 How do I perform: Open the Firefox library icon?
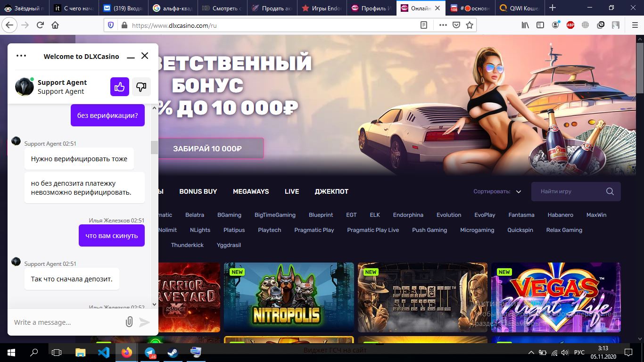[x=525, y=25]
